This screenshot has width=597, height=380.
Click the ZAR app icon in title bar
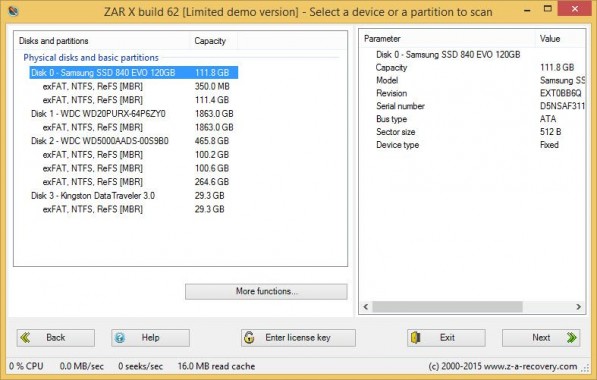point(13,11)
